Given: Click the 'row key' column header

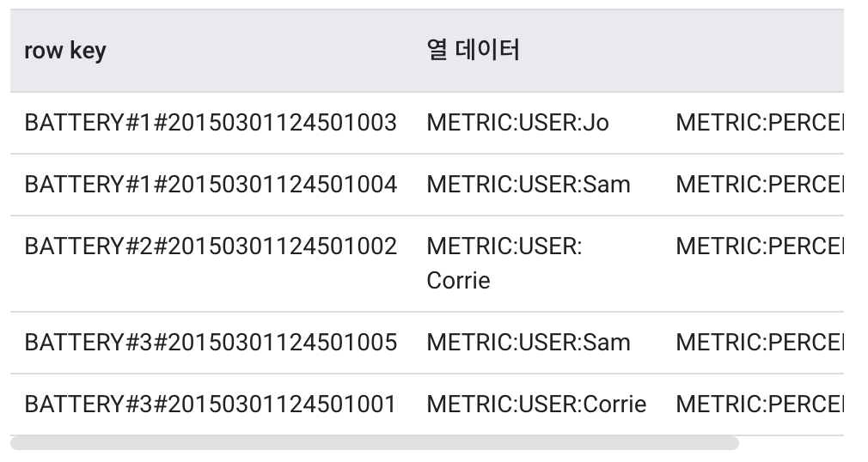Looking at the screenshot, I should (64, 51).
